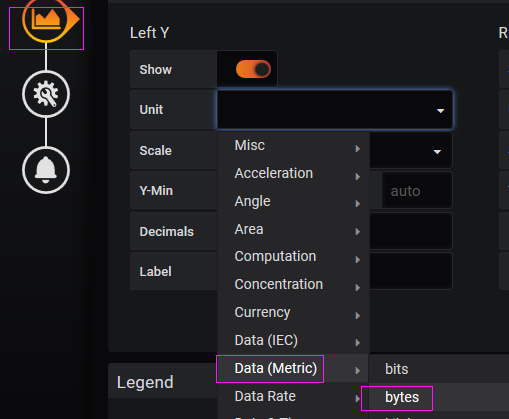Viewport: 509px width, 419px height.
Task: Click the Unit dropdown caret arrow
Action: coord(441,111)
